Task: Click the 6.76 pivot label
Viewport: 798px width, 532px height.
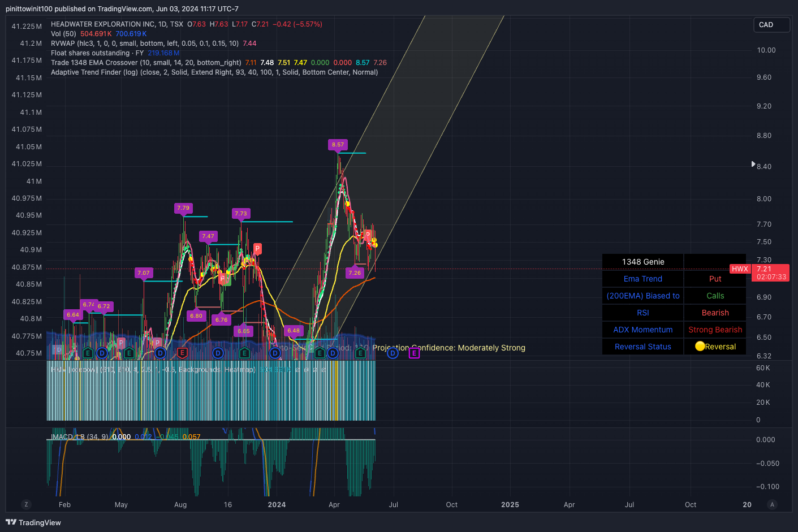Action: pos(221,320)
